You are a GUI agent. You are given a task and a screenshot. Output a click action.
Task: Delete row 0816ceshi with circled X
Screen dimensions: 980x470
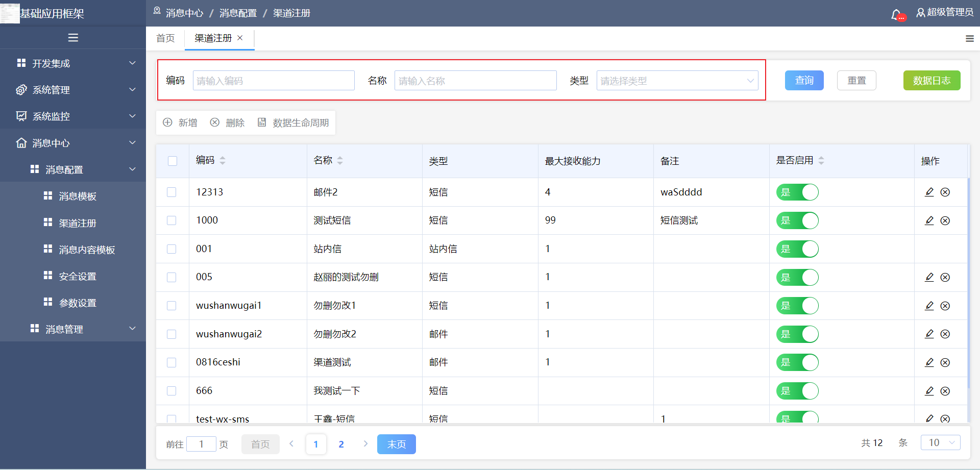[x=945, y=362]
